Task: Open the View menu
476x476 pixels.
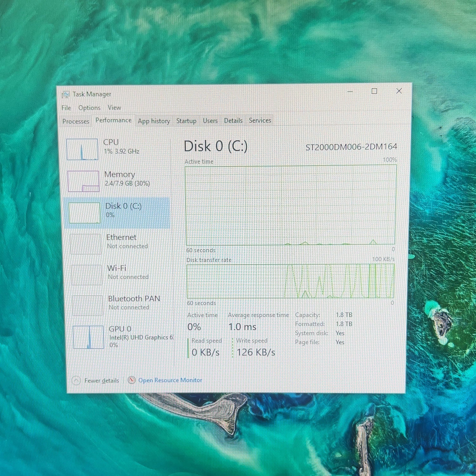Action: tap(114, 108)
